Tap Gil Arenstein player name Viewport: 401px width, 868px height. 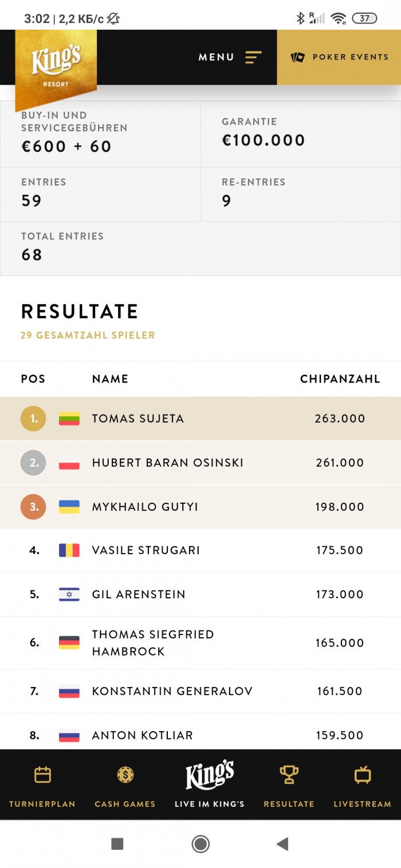139,594
